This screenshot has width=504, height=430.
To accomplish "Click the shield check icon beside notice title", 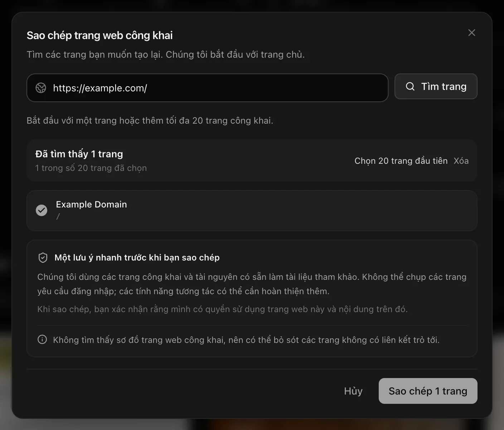I will 43,258.
